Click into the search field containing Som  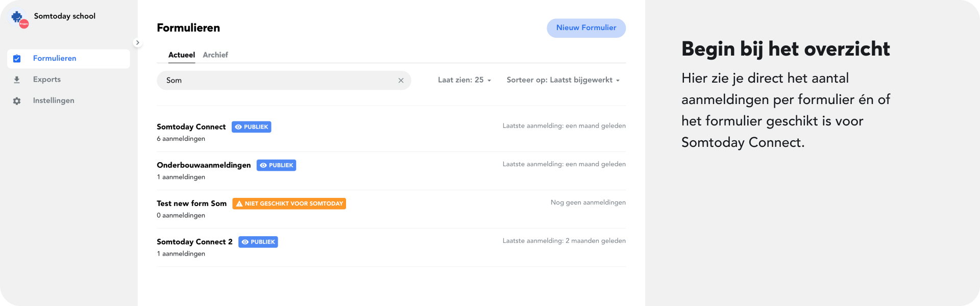point(276,81)
